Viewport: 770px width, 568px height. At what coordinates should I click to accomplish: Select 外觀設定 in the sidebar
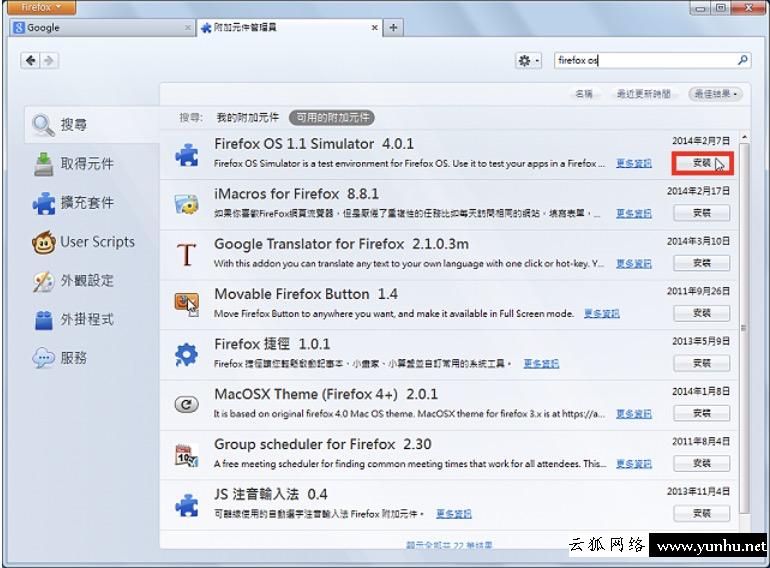pos(92,280)
